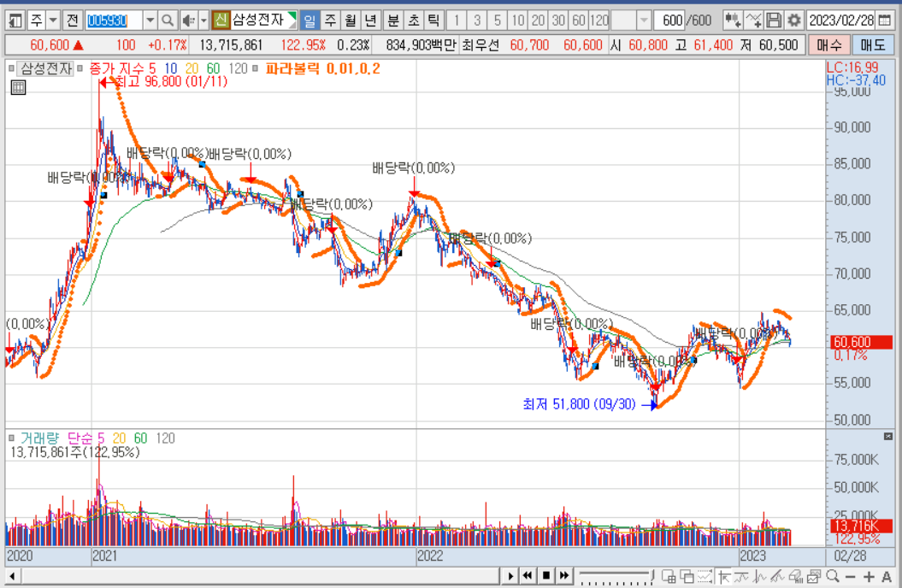Click the red 매수 buy button
This screenshot has width=902, height=588.
point(829,44)
